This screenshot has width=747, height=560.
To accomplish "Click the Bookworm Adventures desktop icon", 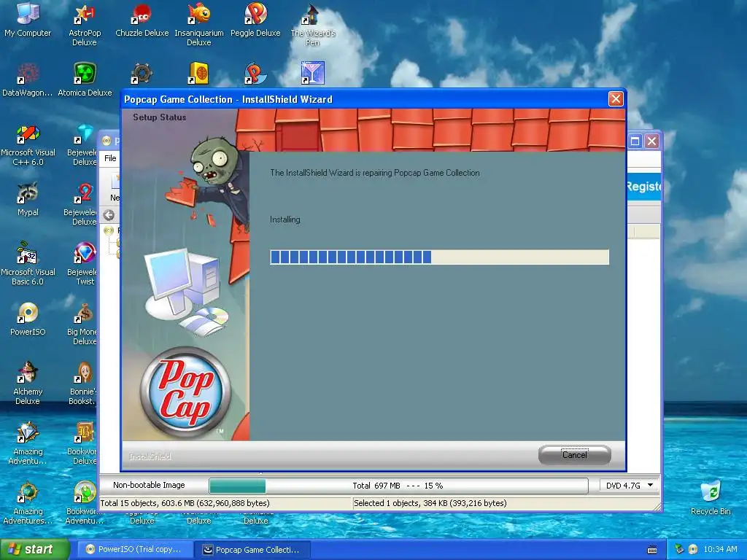I will (x=85, y=504).
